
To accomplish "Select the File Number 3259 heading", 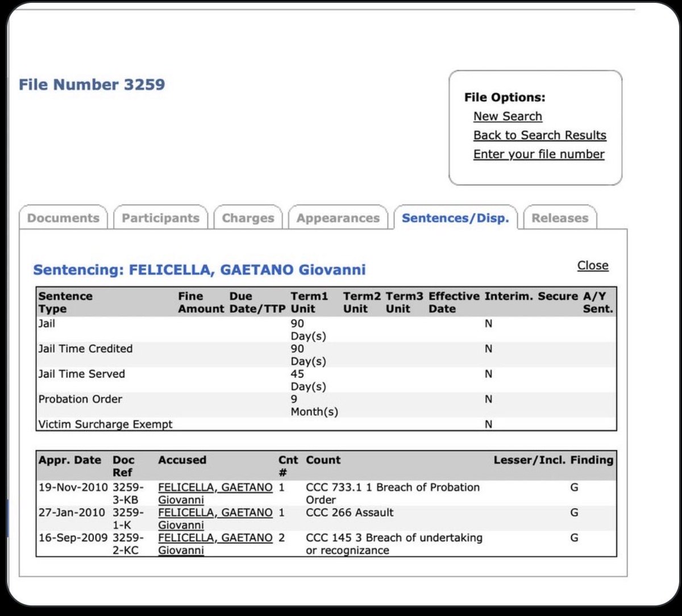I will click(92, 85).
